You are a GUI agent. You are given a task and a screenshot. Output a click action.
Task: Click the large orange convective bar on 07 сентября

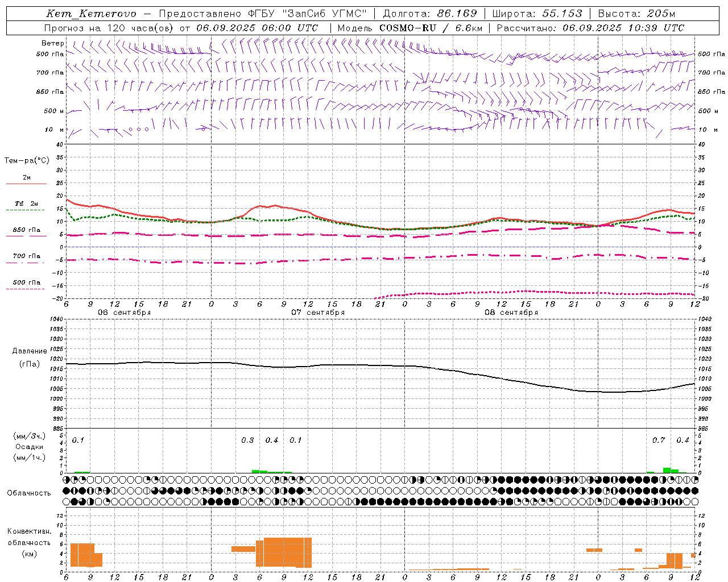(284, 552)
